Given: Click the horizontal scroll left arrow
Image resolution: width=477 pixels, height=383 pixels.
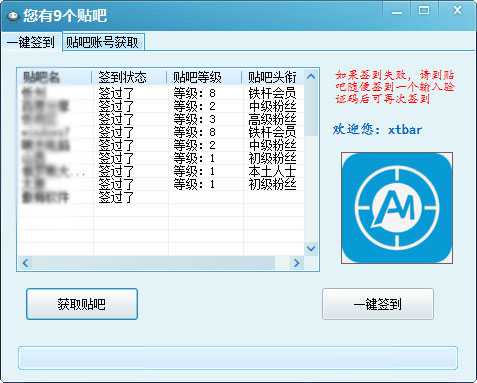Looking at the screenshot, I should coord(26,263).
